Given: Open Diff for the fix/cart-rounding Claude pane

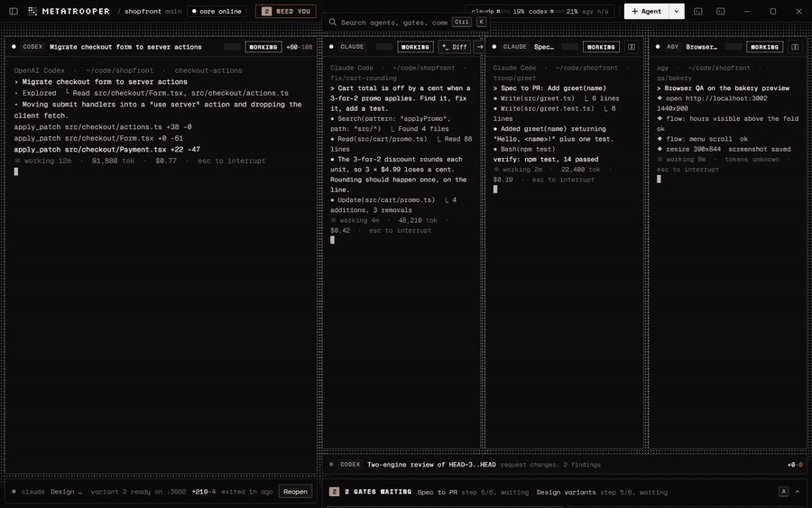Looking at the screenshot, I should click(x=454, y=47).
